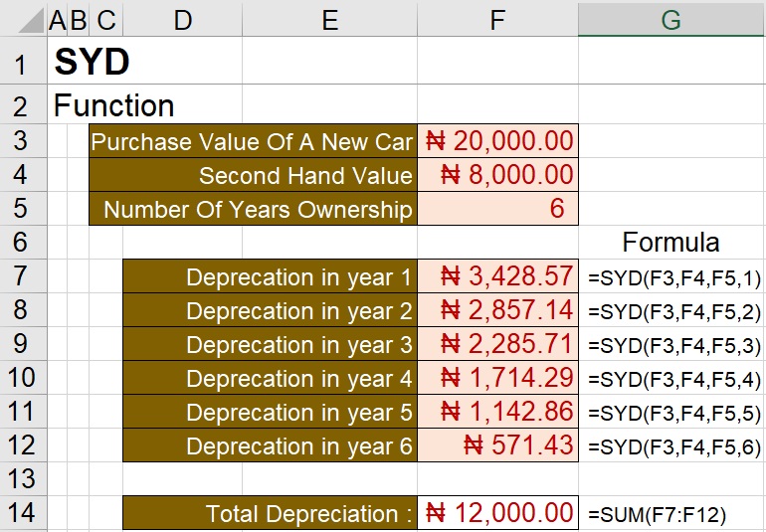Click the column E header
This screenshot has height=532, width=766.
(x=329, y=19)
